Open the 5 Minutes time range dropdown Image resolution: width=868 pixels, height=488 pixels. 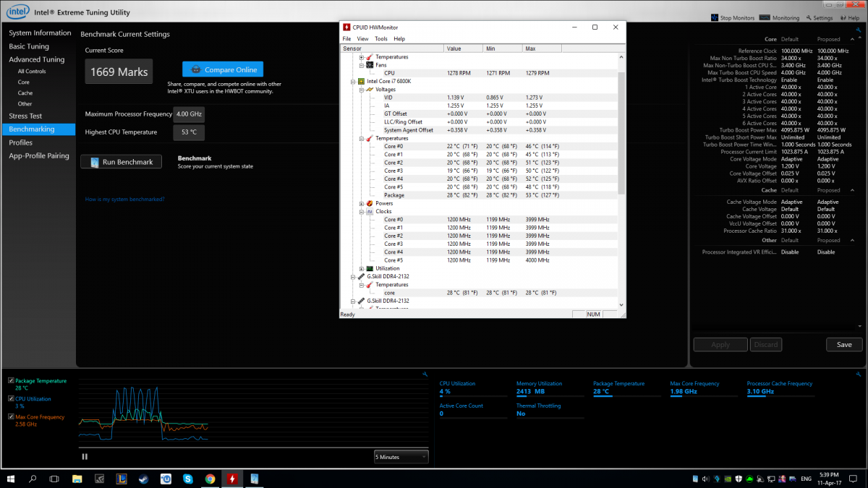[401, 456]
